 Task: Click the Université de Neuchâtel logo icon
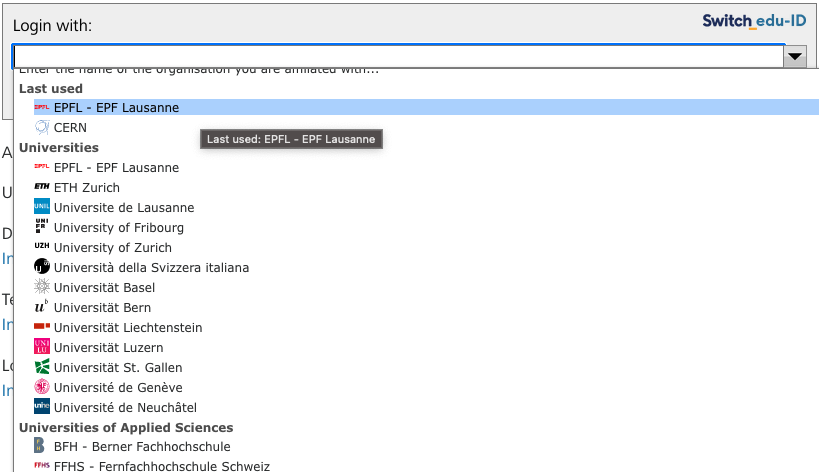click(42, 408)
